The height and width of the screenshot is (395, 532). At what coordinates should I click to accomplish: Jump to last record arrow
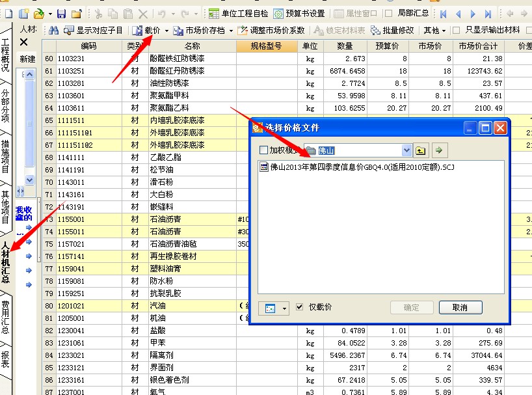click(x=488, y=14)
